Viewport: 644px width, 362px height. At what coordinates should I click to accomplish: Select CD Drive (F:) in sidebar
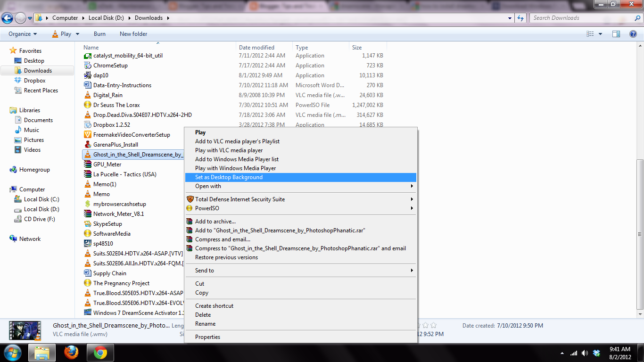40,219
